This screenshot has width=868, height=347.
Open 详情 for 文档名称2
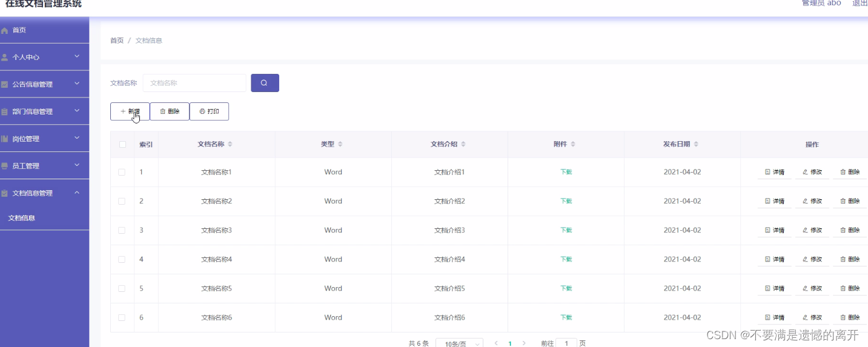click(x=774, y=201)
